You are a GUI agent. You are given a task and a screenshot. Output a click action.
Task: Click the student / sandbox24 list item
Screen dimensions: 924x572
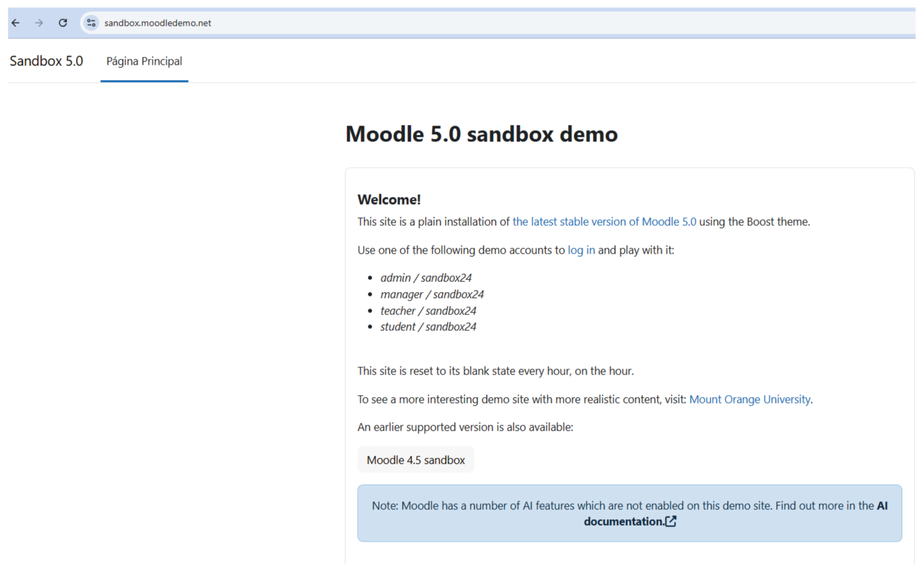pyautogui.click(x=428, y=327)
